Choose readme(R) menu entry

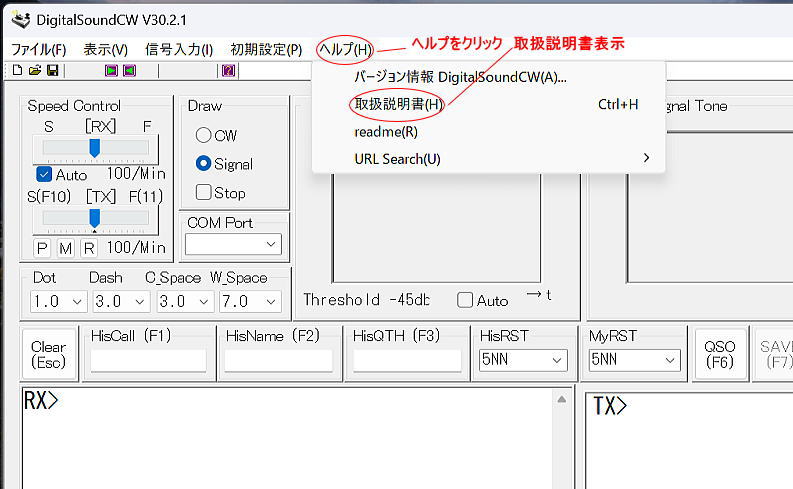pos(489,131)
